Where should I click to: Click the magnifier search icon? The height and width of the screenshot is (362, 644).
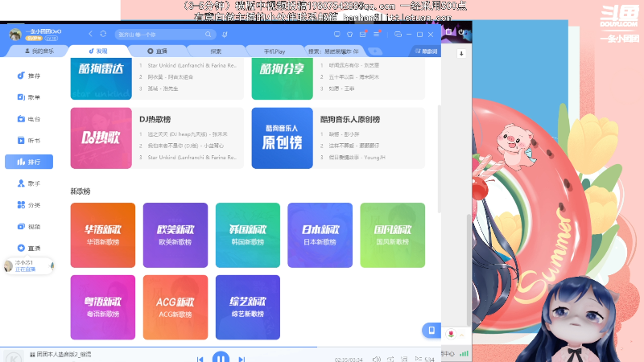[208, 35]
